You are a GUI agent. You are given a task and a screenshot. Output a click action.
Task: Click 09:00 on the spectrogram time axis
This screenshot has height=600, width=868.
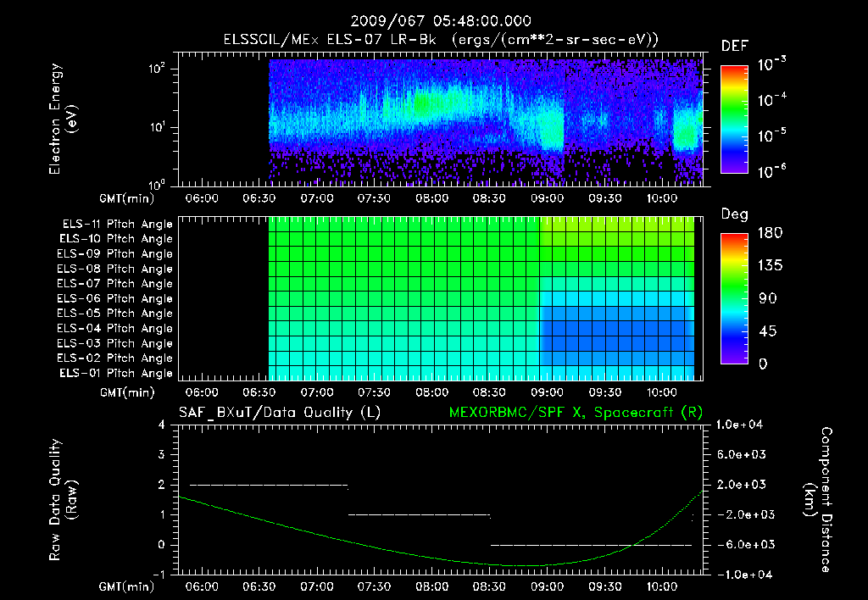pyautogui.click(x=547, y=198)
